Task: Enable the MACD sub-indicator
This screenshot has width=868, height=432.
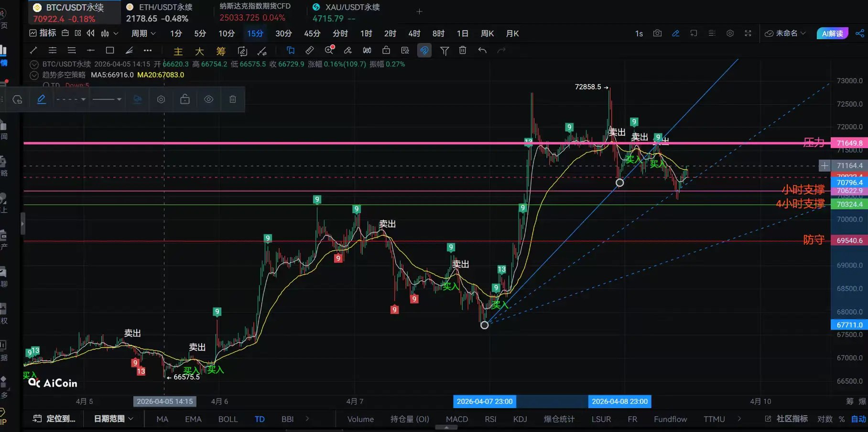Action: pyautogui.click(x=457, y=419)
